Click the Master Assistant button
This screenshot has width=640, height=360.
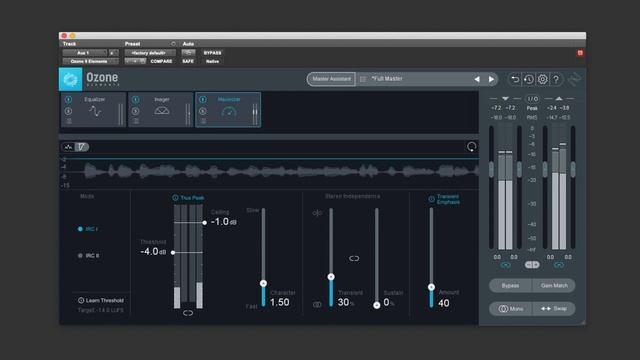(331, 79)
